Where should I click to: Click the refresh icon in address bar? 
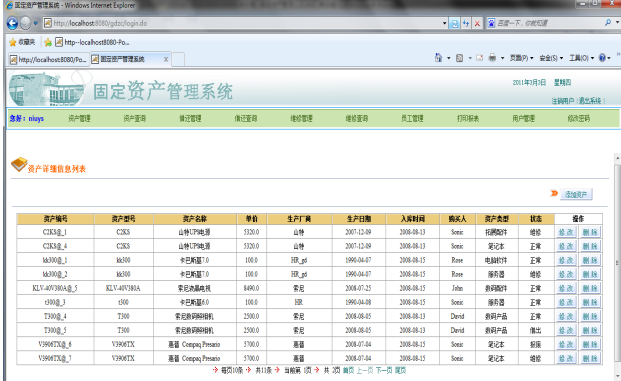[466, 23]
